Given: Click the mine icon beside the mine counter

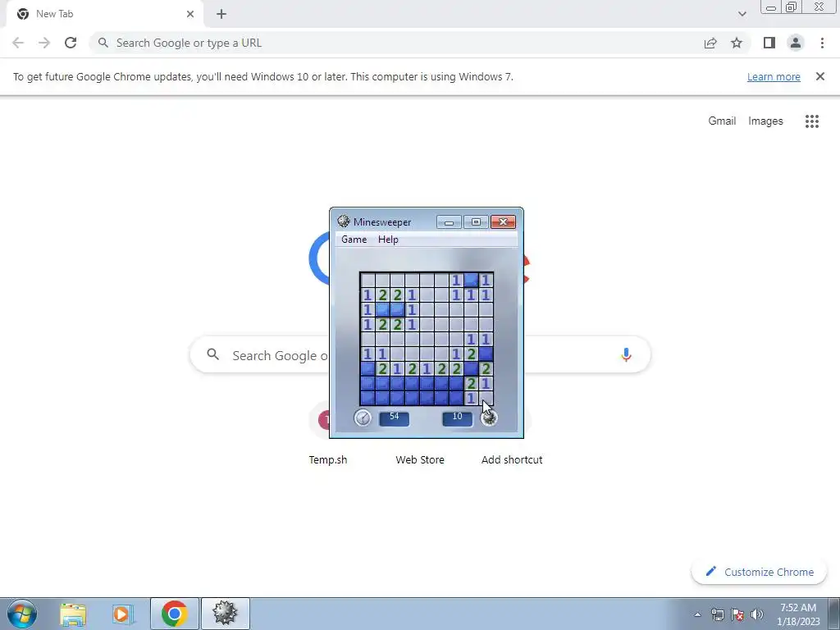Looking at the screenshot, I should pyautogui.click(x=489, y=418).
